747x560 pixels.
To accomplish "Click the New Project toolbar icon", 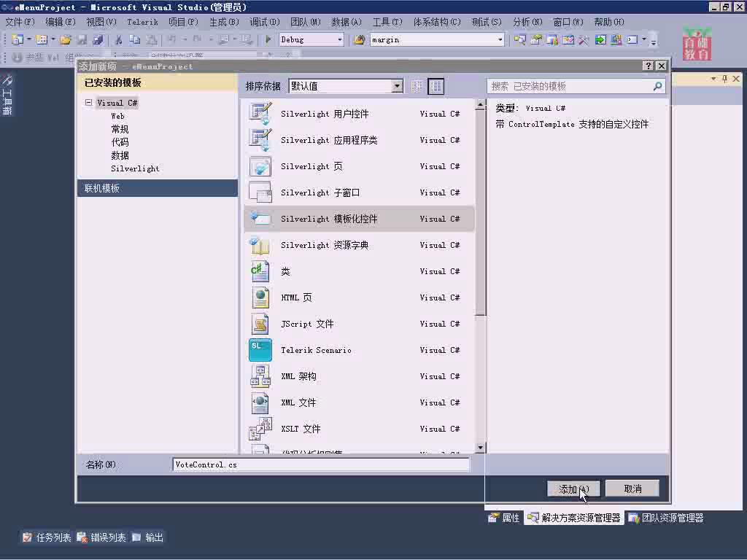I will coord(18,39).
